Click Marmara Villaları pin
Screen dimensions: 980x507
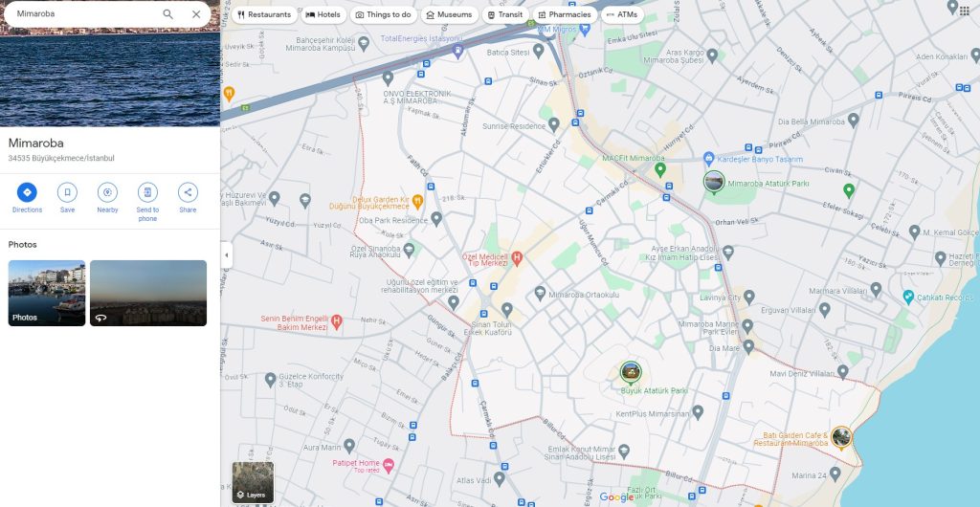[877, 290]
